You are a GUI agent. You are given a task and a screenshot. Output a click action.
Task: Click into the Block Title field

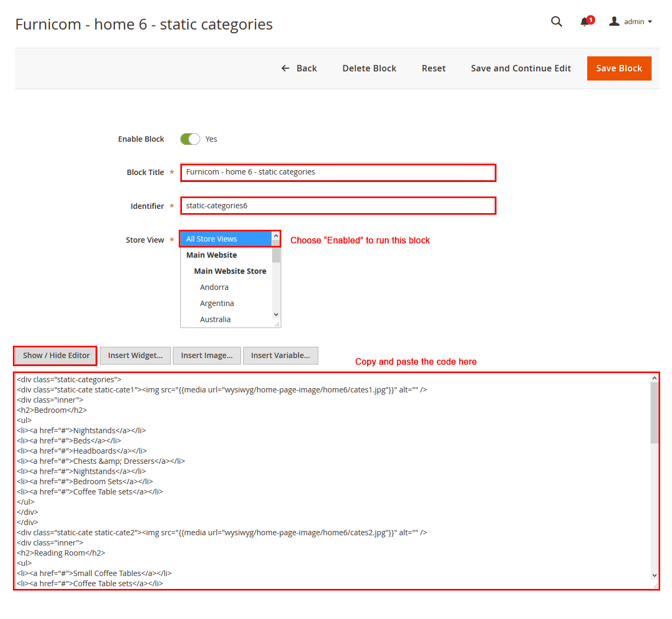[338, 172]
